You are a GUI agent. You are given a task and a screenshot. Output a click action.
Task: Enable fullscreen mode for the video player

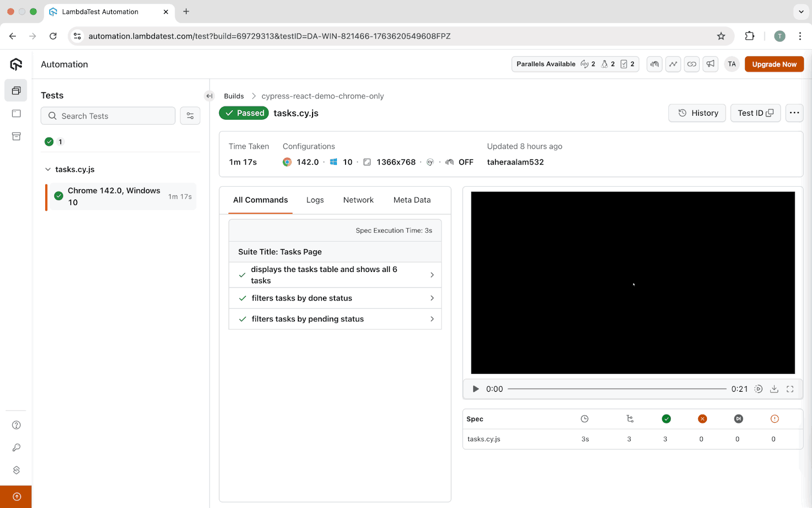tap(790, 389)
